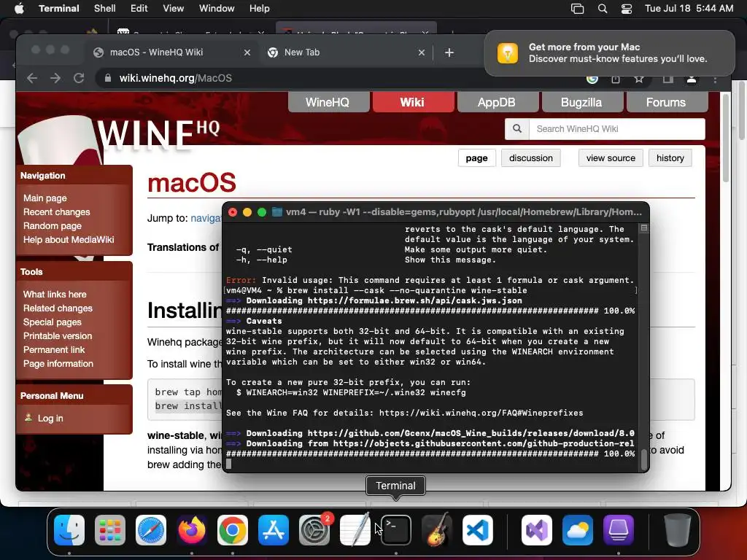Click the Main page navigation link
The height and width of the screenshot is (560, 747).
(45, 198)
